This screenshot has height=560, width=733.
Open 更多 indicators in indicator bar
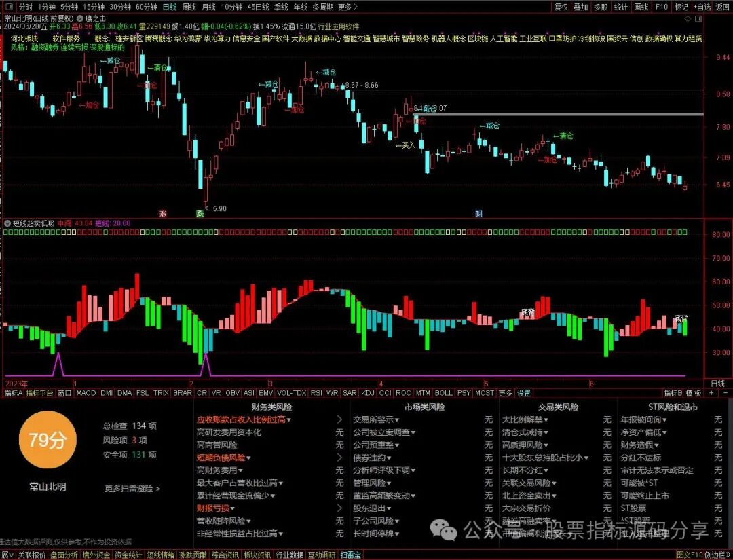[x=506, y=393]
